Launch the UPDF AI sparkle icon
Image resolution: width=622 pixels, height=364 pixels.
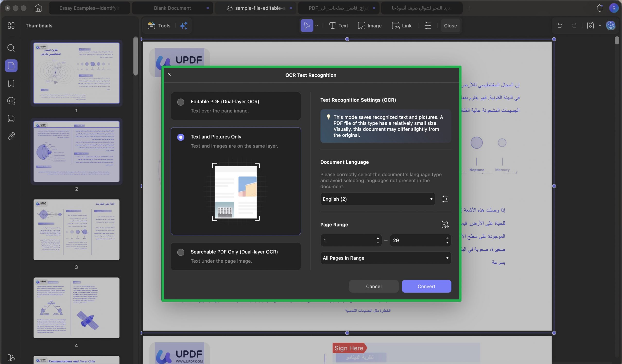point(183,26)
